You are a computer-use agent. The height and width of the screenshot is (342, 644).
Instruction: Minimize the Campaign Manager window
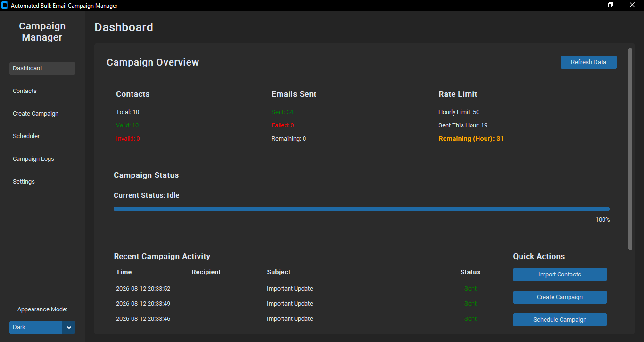pos(589,5)
